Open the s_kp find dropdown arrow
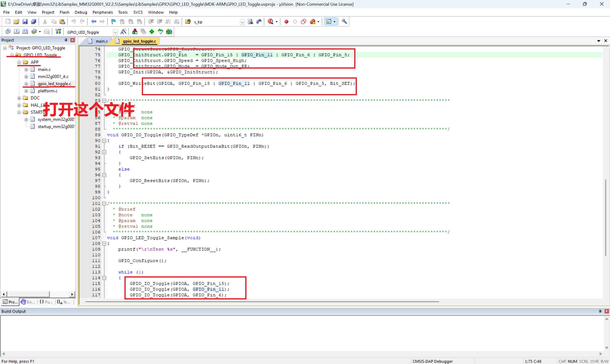Viewport: 610px width, 364px height. [242, 22]
